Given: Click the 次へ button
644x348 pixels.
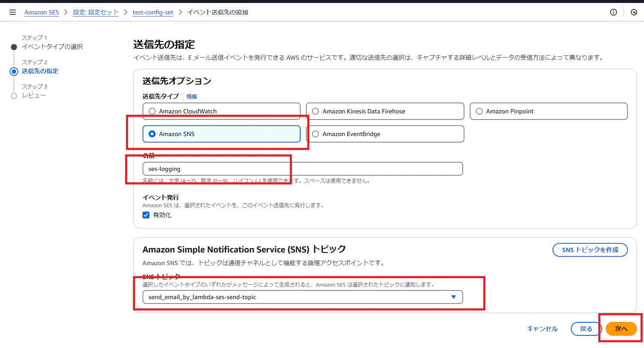Looking at the screenshot, I should tap(621, 329).
